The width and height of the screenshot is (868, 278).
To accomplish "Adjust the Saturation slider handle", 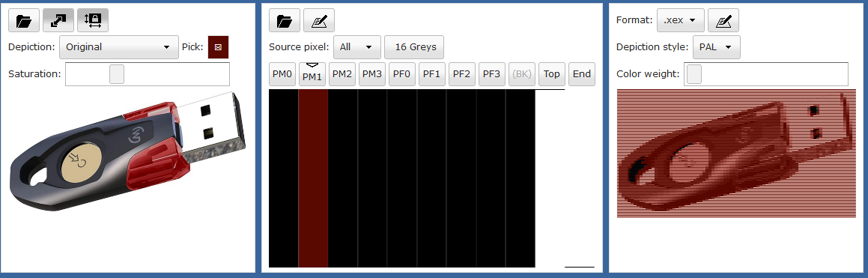I will coord(116,73).
